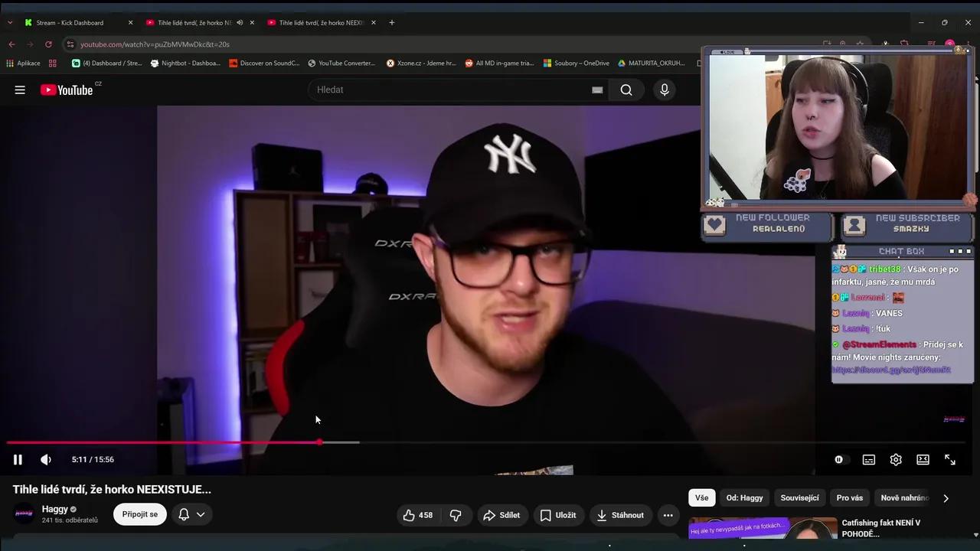Dislike the video
Viewport: 980px width, 551px height.
pos(456,515)
